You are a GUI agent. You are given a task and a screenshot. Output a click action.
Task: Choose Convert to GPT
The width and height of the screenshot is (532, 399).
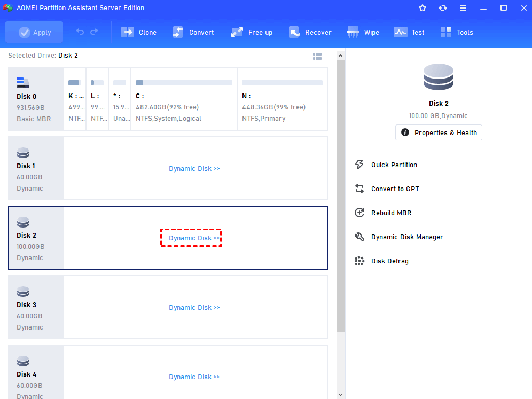[x=395, y=189]
